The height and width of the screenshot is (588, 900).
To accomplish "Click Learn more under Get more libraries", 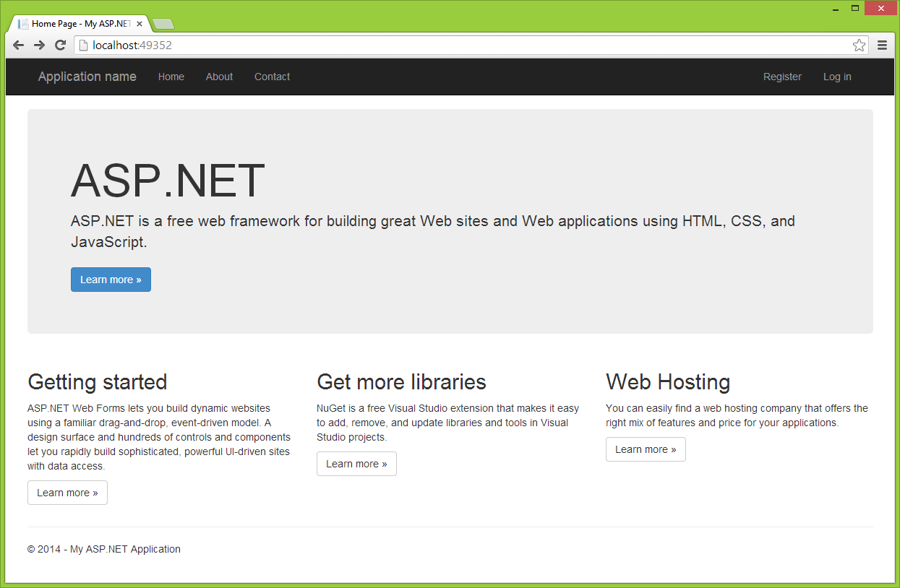I will [x=356, y=464].
